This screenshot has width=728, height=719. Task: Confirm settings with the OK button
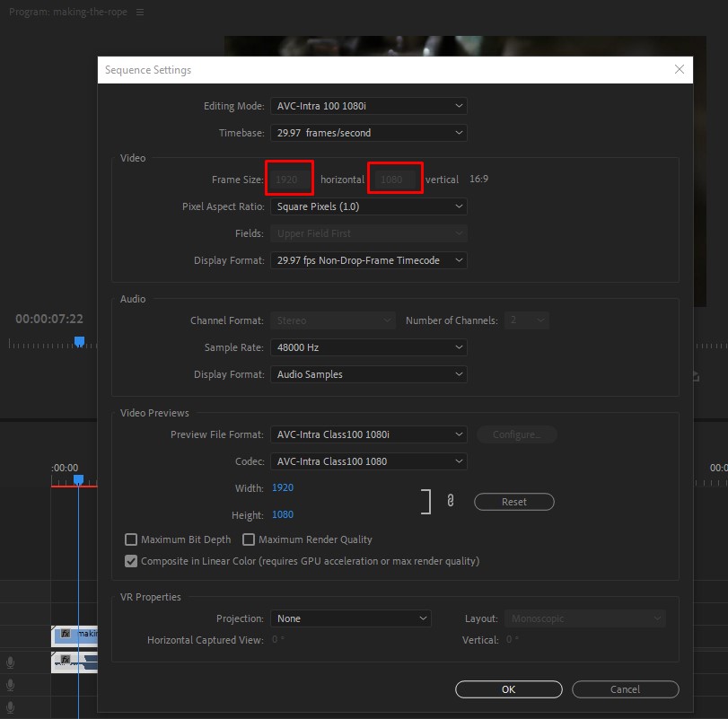(x=508, y=689)
